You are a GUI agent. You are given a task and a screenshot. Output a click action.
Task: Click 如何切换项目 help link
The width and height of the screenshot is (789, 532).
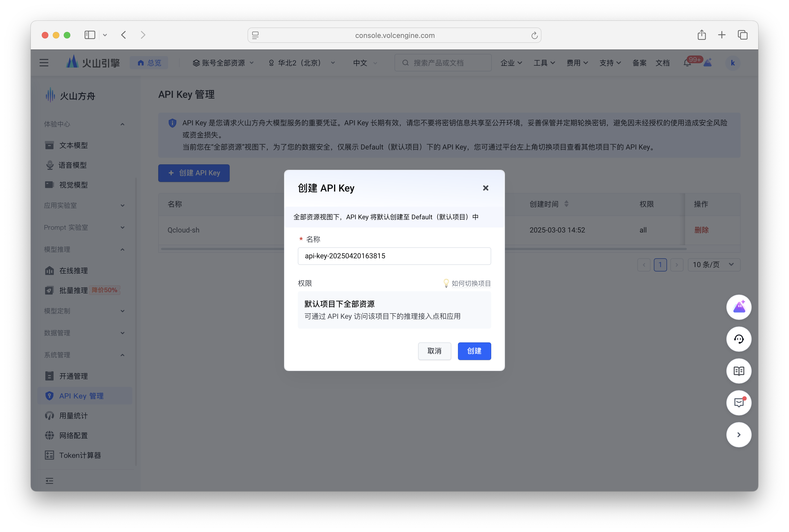[471, 283]
